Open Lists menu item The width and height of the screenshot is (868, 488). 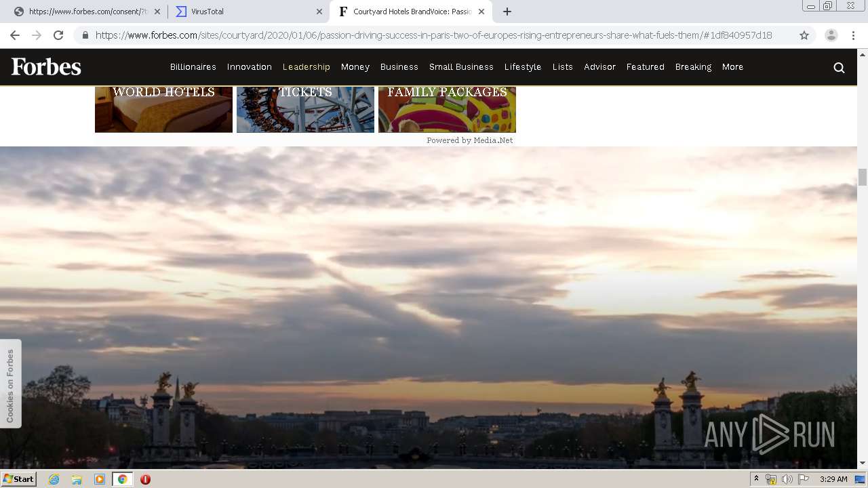point(563,67)
